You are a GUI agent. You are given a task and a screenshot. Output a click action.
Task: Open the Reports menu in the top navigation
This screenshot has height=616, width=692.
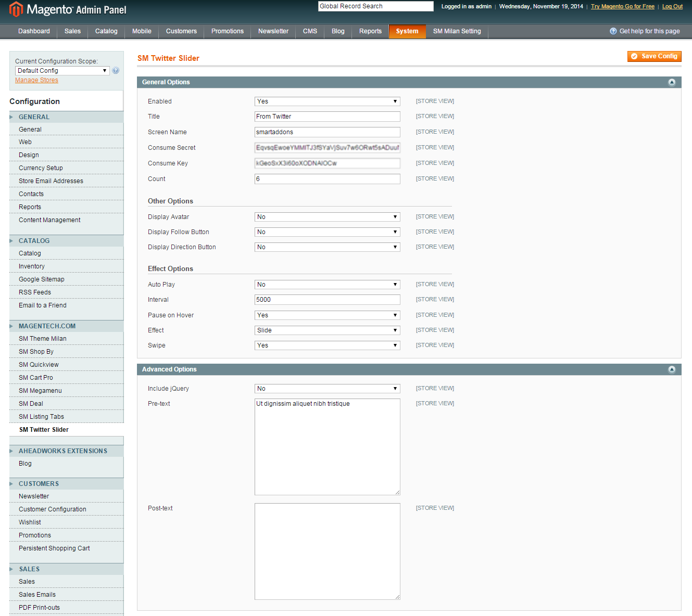pos(370,31)
